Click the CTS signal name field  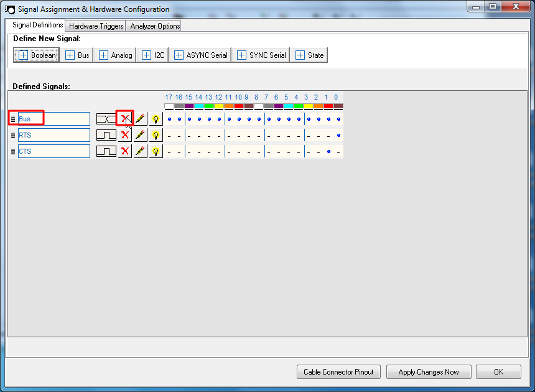(x=54, y=151)
